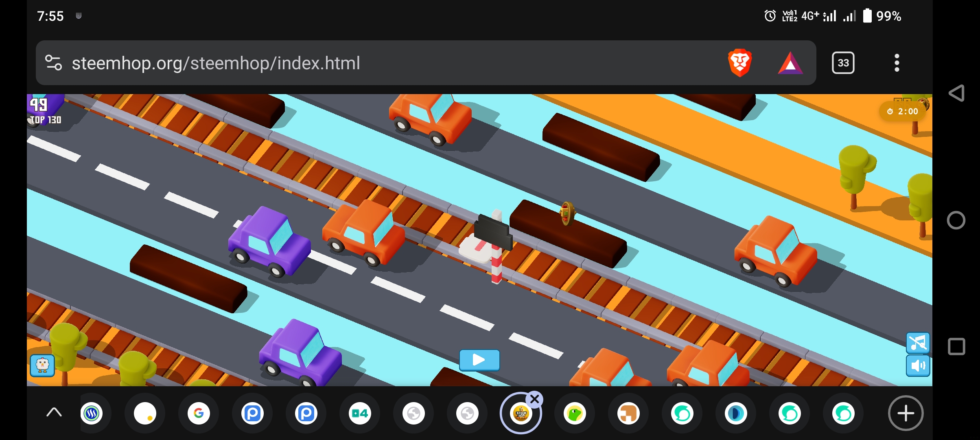The height and width of the screenshot is (440, 980).
Task: Switch to the white tab with yellow dot
Action: 145,414
